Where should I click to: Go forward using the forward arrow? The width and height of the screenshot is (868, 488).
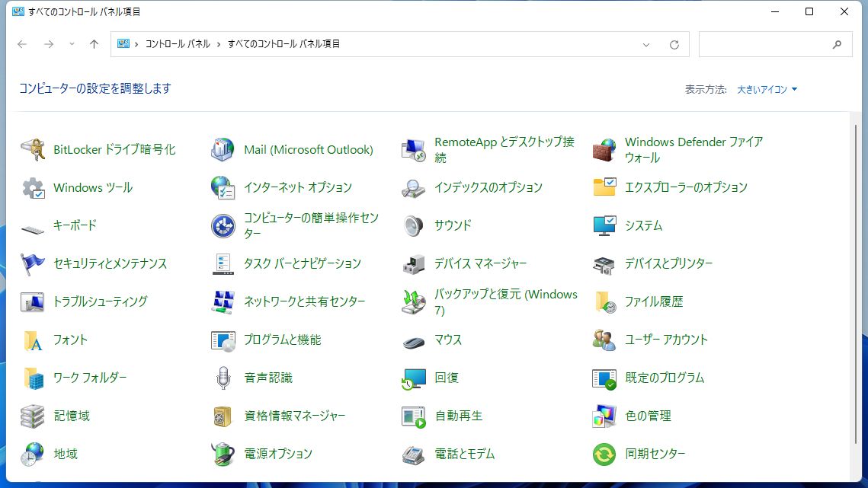(49, 44)
